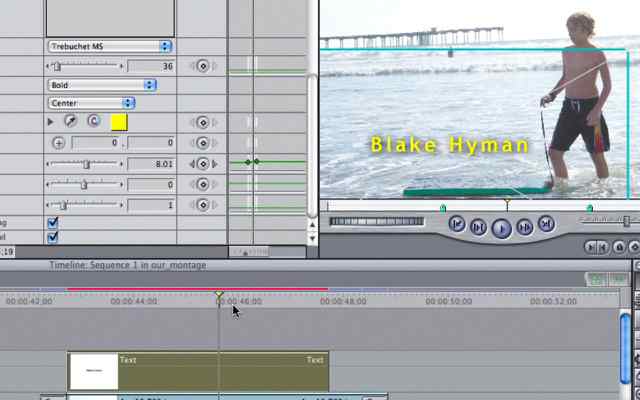Screen dimensions: 640x400
Task: Open the yellow font color swatch
Action: [120, 122]
